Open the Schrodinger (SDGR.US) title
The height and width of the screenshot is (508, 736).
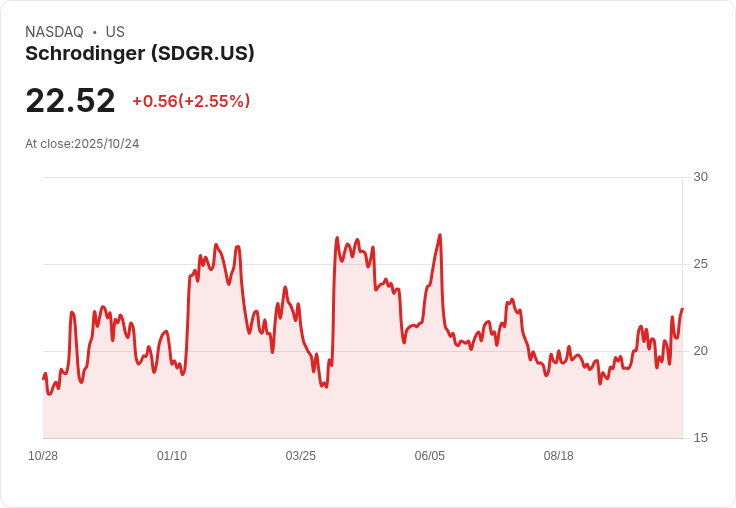[x=140, y=54]
